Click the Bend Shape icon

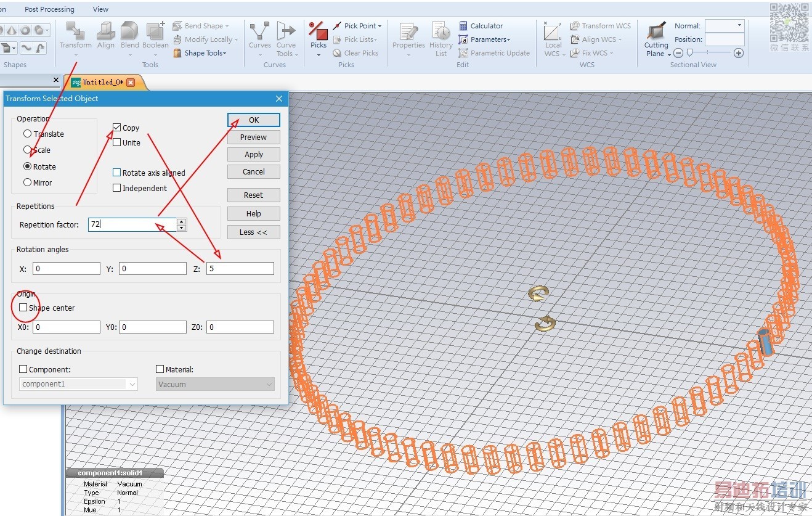177,26
